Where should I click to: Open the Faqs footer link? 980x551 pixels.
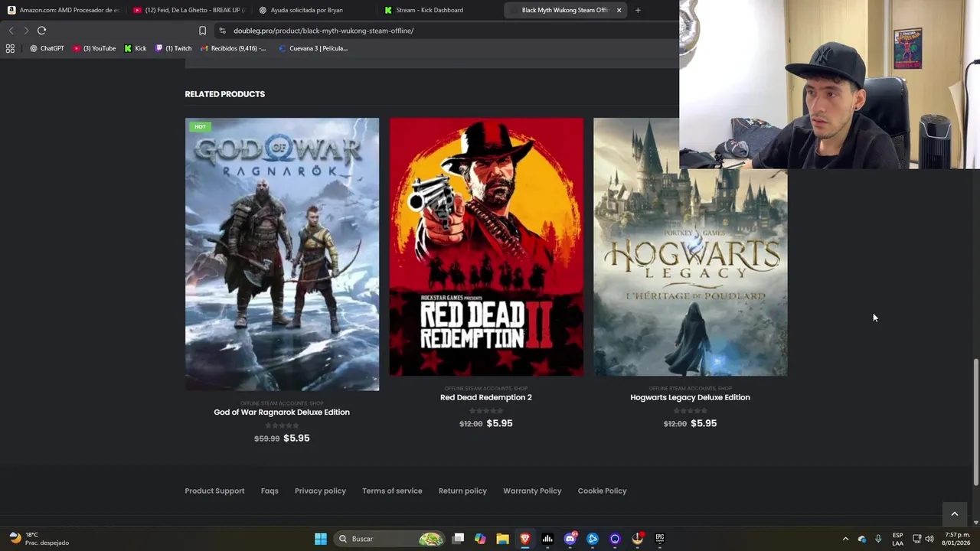click(x=269, y=491)
